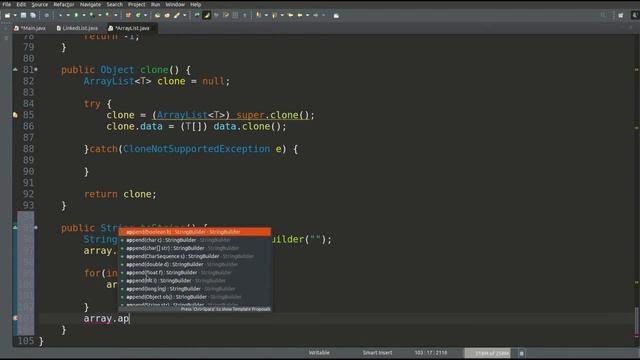
Task: Click the New Java Class icon
Action: tap(138, 16)
